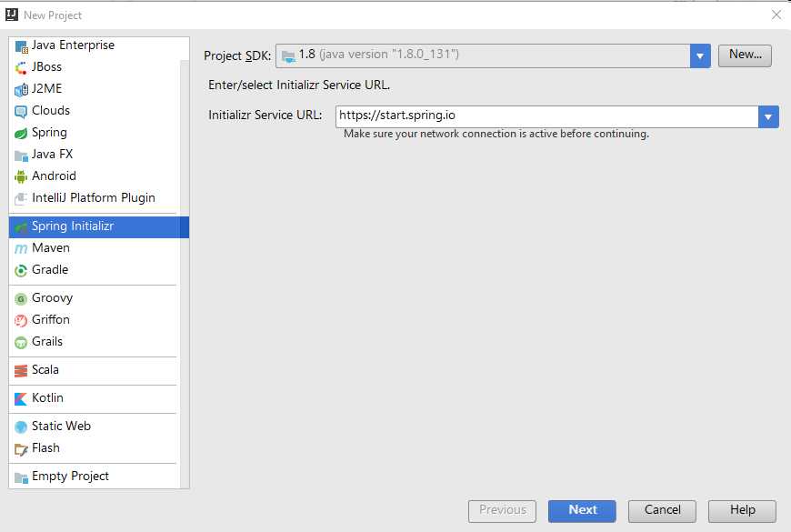Click the Spring leaf icon
The width and height of the screenshot is (791, 532).
click(21, 134)
